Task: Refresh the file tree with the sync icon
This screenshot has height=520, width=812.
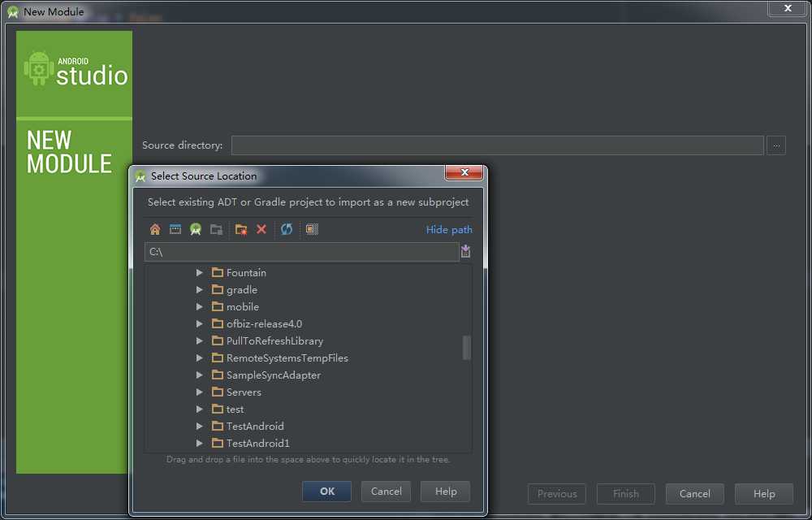Action: click(x=287, y=229)
